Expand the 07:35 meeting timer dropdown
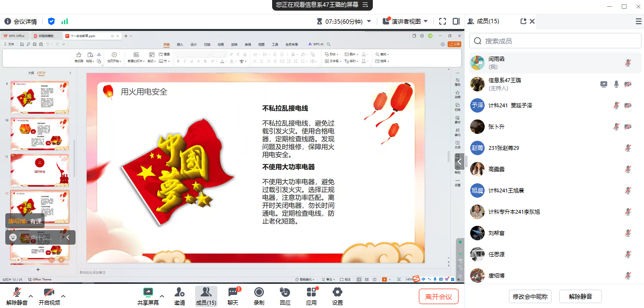The width and height of the screenshot is (644, 308). click(369, 21)
